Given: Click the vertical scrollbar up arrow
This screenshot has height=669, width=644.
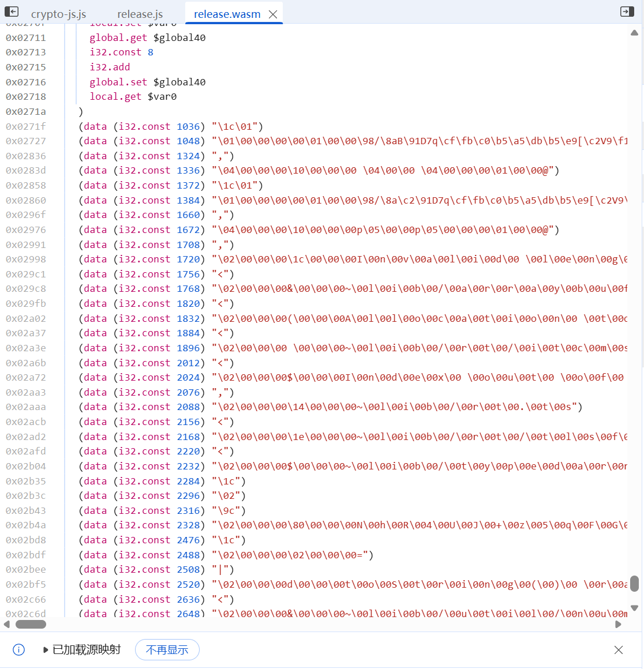Looking at the screenshot, I should click(634, 33).
